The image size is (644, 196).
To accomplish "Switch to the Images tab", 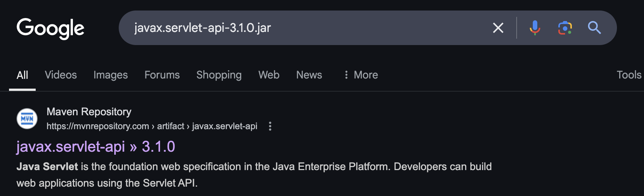I will (110, 75).
